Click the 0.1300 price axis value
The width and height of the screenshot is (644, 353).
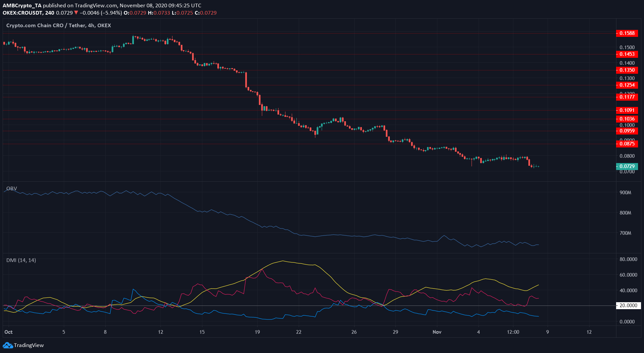627,79
